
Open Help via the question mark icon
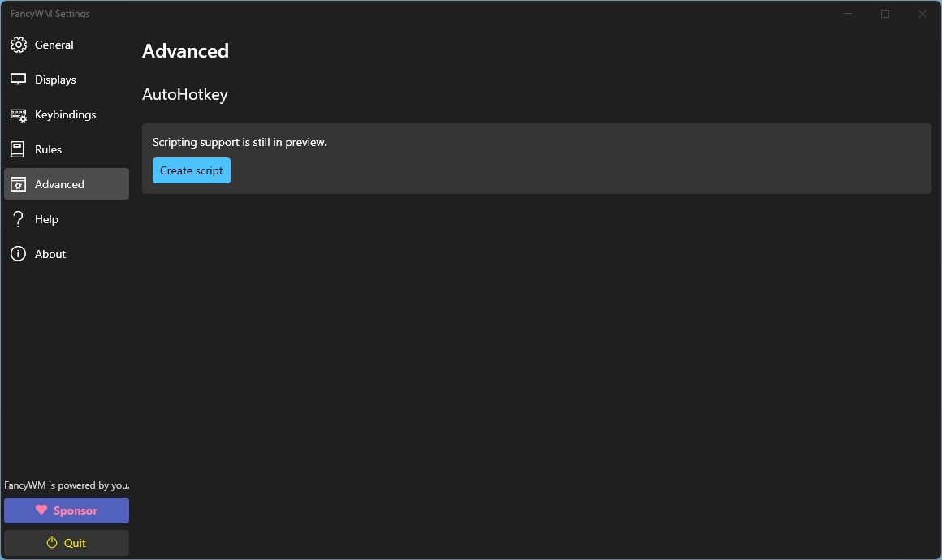tap(18, 219)
